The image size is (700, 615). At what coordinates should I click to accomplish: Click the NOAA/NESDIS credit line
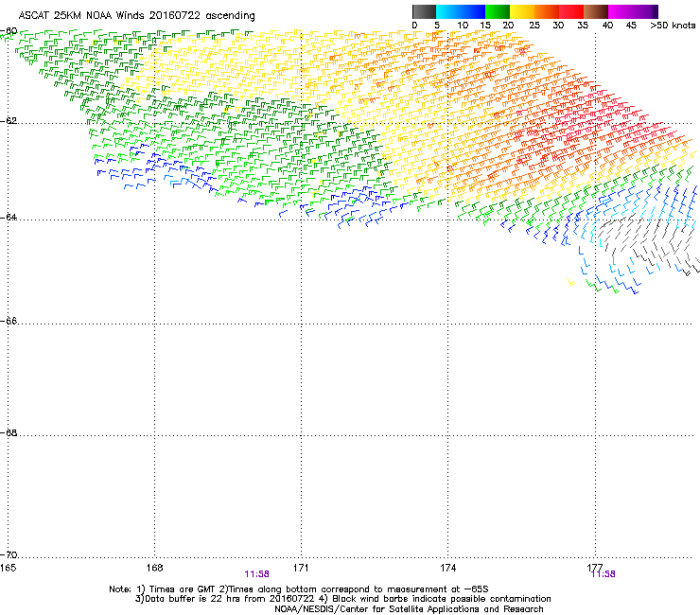[409, 609]
